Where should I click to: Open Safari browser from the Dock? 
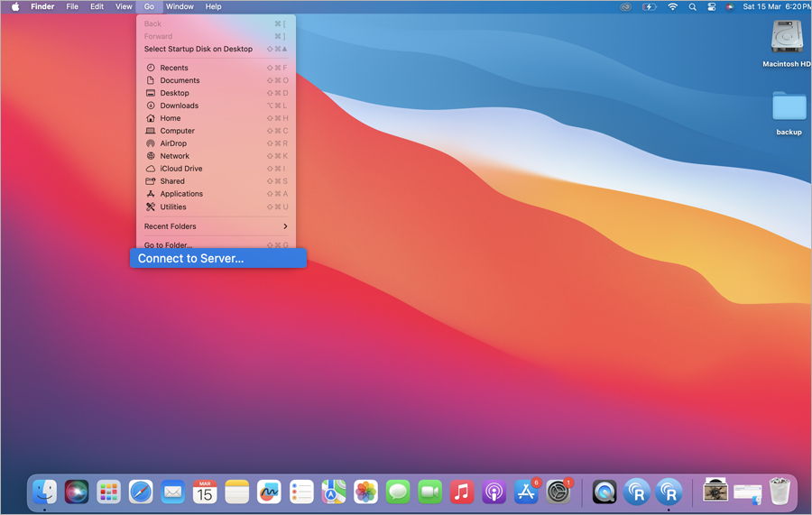click(141, 492)
